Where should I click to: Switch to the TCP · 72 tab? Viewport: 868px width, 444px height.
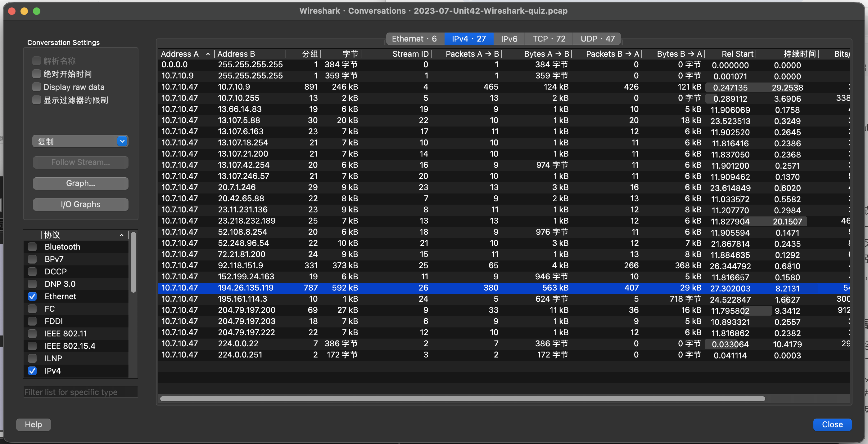click(549, 39)
